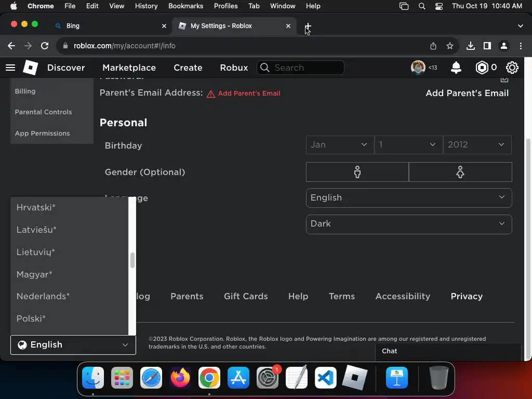532x399 pixels.
Task: Launch Safari from the dock
Action: [151, 378]
